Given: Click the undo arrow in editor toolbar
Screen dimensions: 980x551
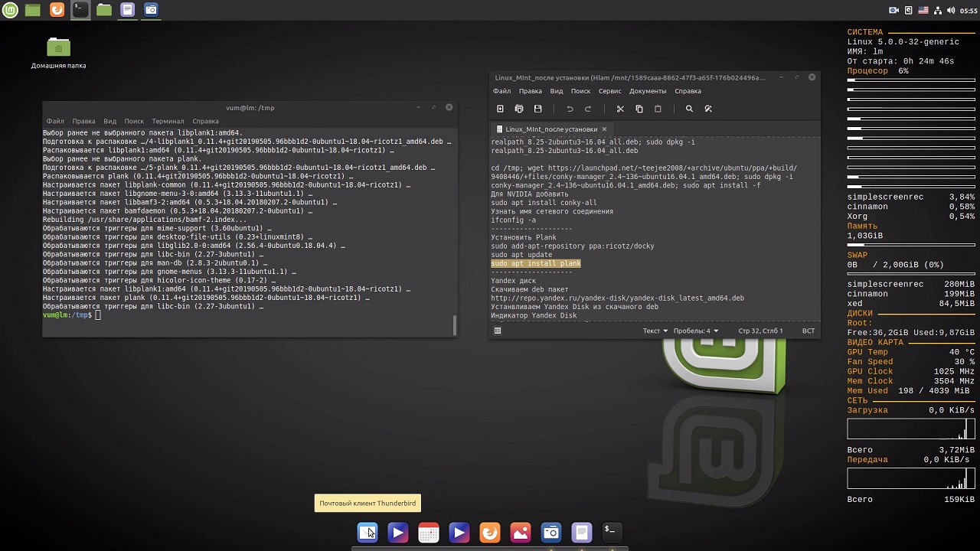Looking at the screenshot, I should click(x=570, y=109).
